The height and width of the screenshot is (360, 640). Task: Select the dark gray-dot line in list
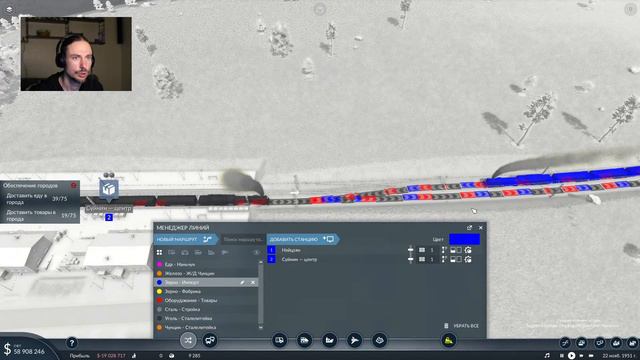[x=206, y=318]
